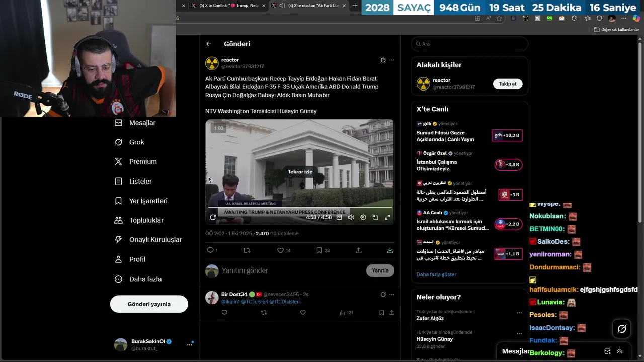
Task: Open reactor's profile avatar on the post
Action: coord(212,63)
